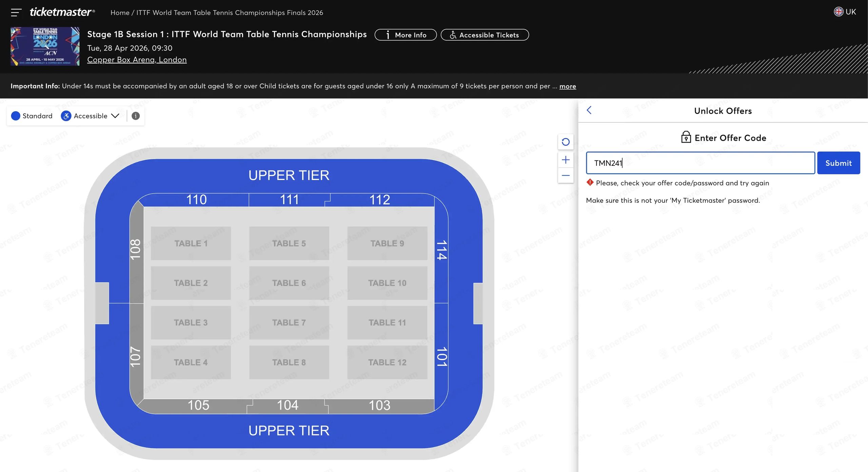Go back from Unlock Offers panel
Screen dimensions: 868x472
pos(589,110)
